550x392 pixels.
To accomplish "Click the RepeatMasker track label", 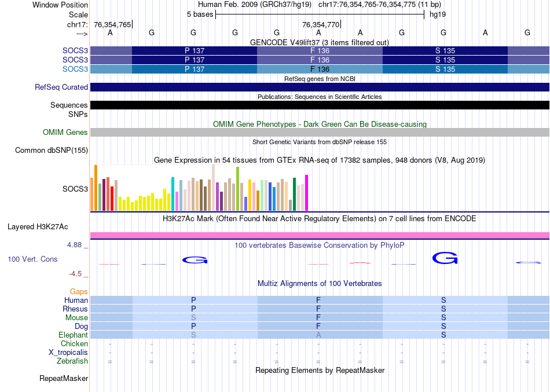I will 64,378.
